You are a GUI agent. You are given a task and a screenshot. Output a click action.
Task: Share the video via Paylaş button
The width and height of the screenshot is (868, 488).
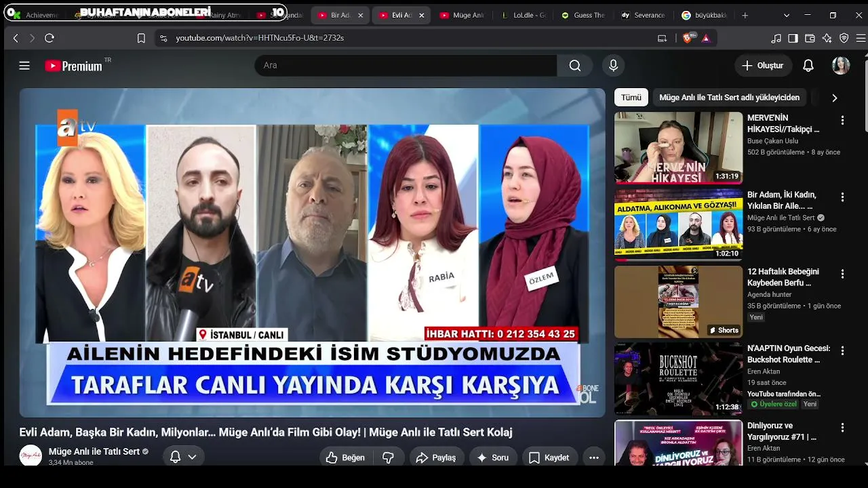[435, 458]
